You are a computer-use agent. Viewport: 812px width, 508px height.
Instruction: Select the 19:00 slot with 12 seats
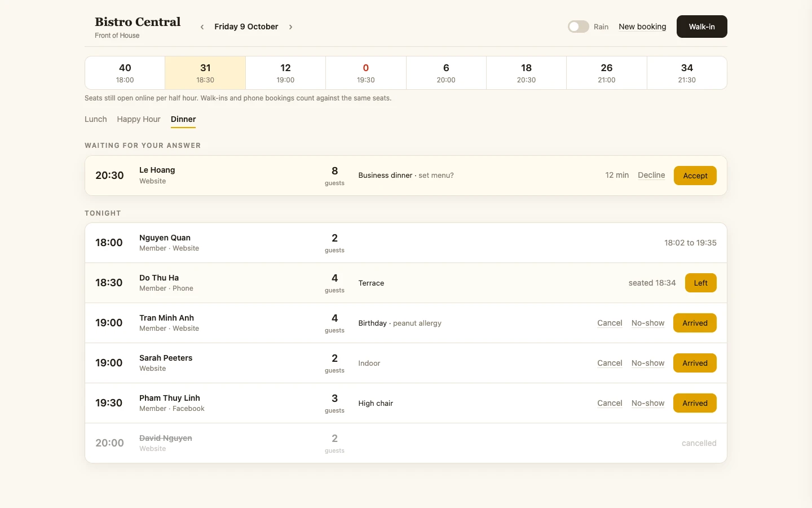(x=285, y=73)
